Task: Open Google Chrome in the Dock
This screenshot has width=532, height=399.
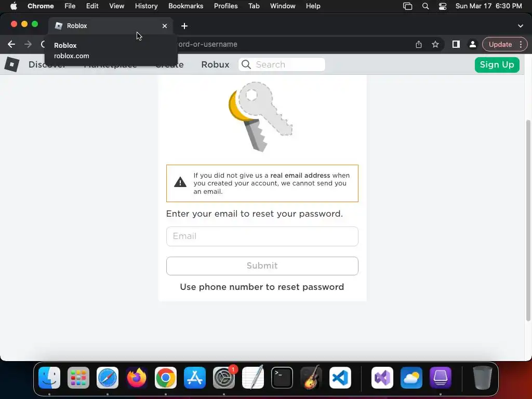Action: [x=166, y=378]
